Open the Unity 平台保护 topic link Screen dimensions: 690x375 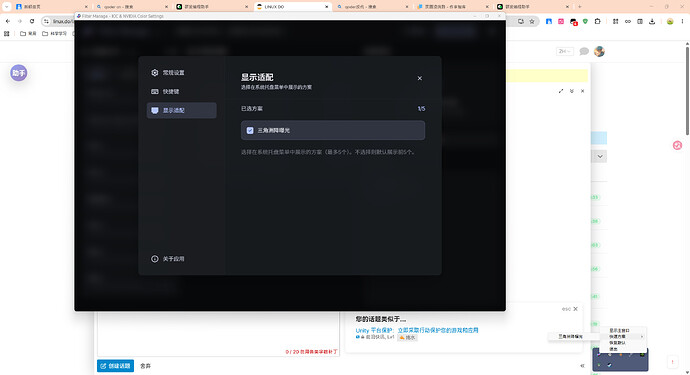pos(417,330)
